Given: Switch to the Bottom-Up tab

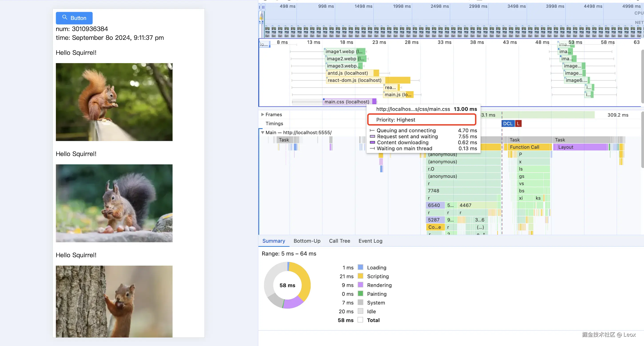Looking at the screenshot, I should pos(307,241).
